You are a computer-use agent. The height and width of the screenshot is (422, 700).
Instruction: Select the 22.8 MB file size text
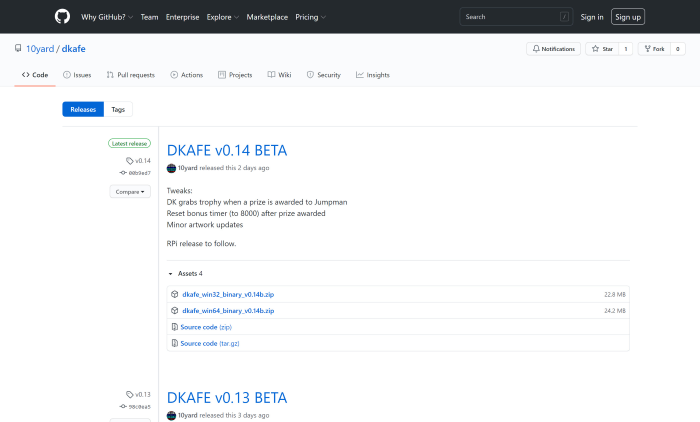(x=615, y=294)
